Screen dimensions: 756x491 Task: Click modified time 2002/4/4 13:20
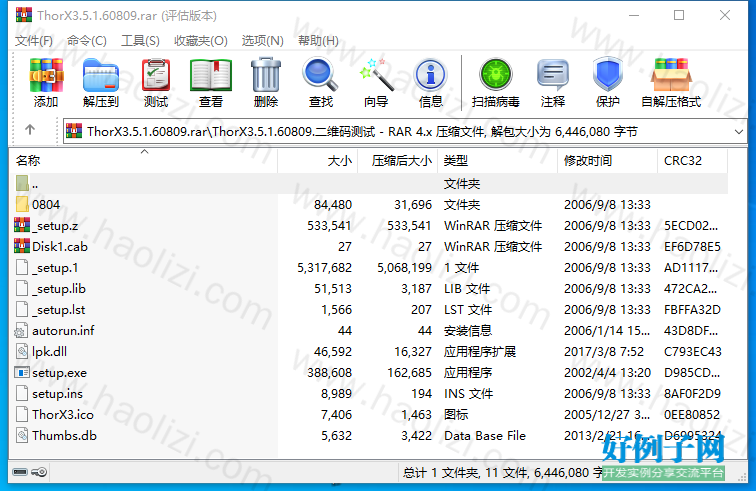coord(607,373)
